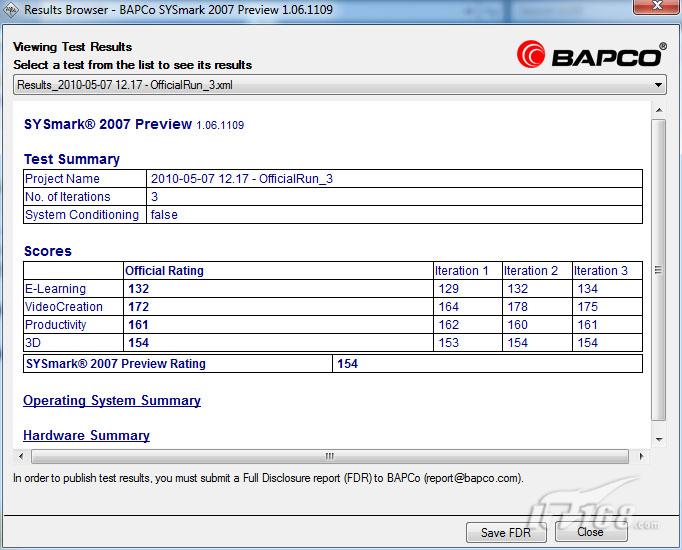
Task: Click the window title bar app icon
Action: [10, 10]
